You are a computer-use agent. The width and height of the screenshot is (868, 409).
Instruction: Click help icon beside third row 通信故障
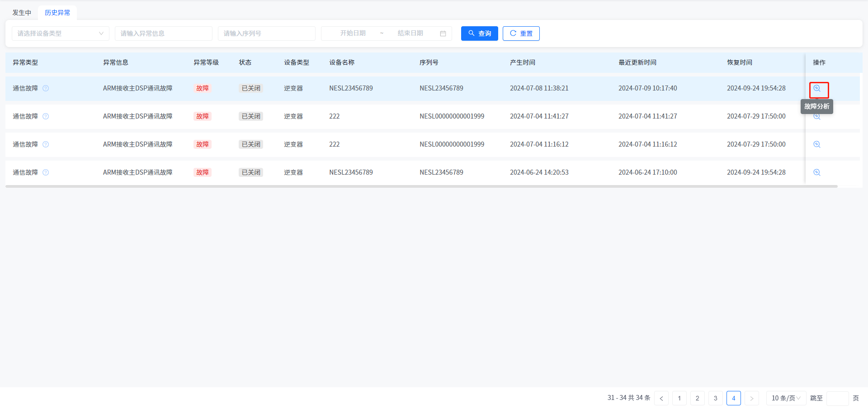tap(46, 145)
